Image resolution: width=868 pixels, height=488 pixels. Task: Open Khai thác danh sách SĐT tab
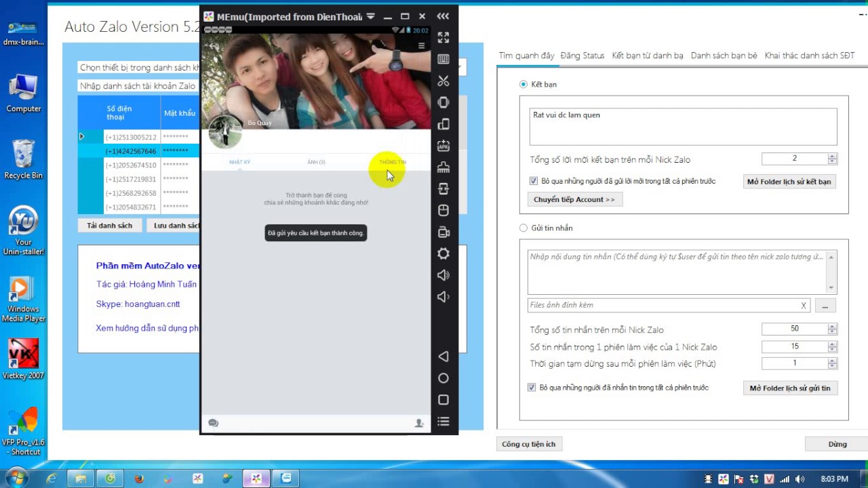810,56
